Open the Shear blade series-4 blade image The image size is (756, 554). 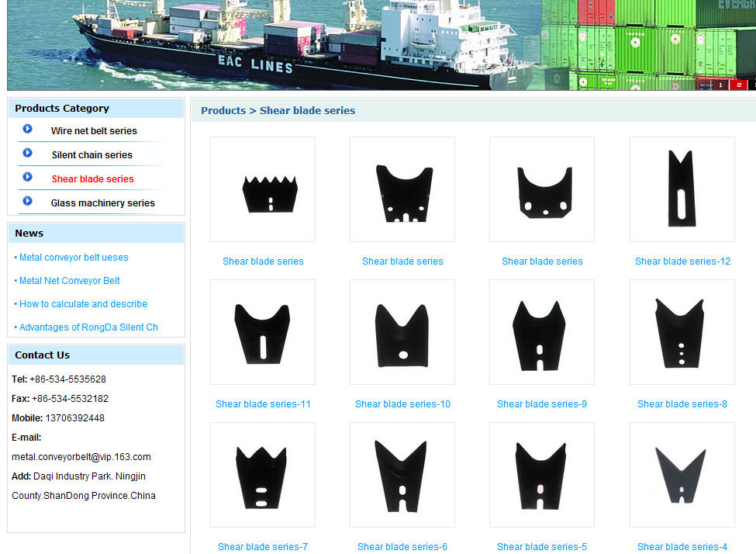(682, 475)
